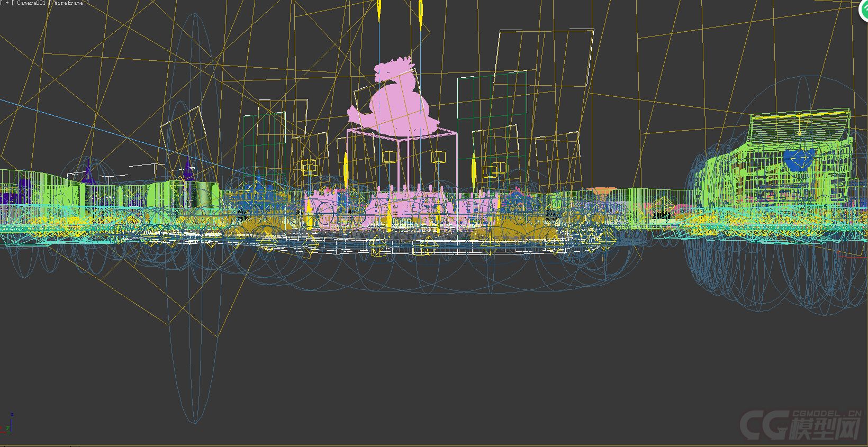Open the viewport "+" general menu
Screen dimensions: 868x447
[7, 3]
